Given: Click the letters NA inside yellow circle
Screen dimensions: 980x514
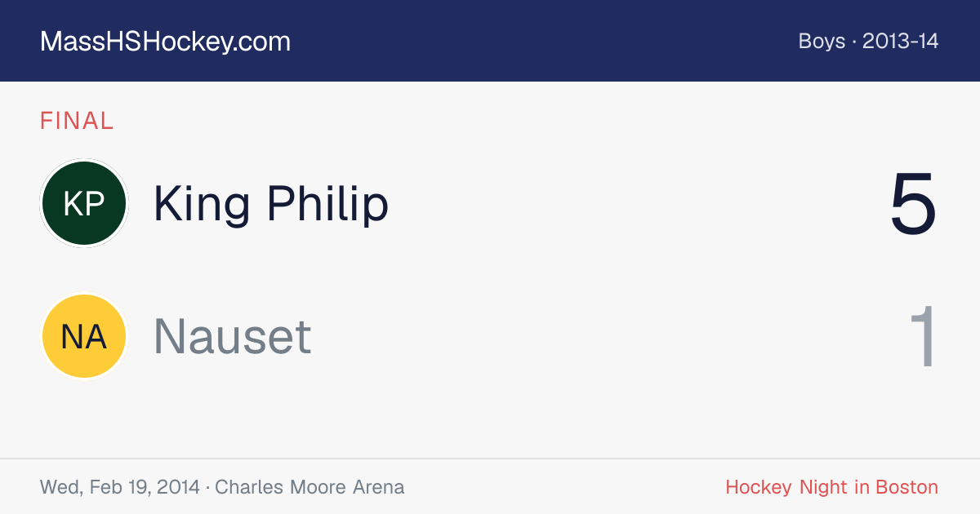Looking at the screenshot, I should tap(84, 336).
